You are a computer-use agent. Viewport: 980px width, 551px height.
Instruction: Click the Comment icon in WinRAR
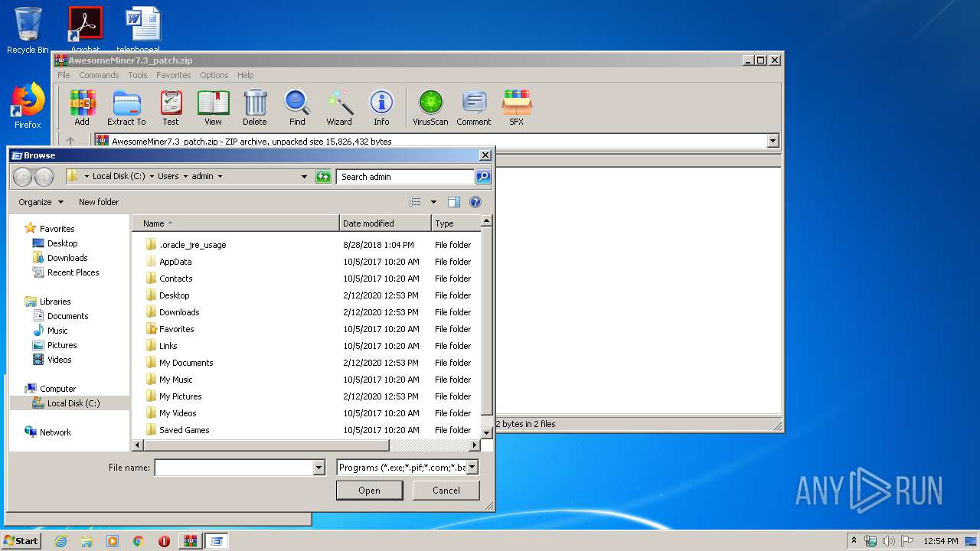click(474, 107)
